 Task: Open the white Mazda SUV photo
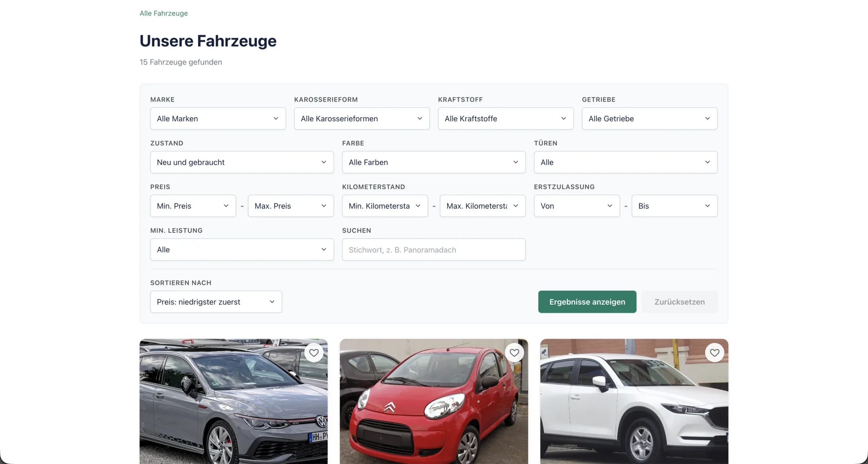634,401
